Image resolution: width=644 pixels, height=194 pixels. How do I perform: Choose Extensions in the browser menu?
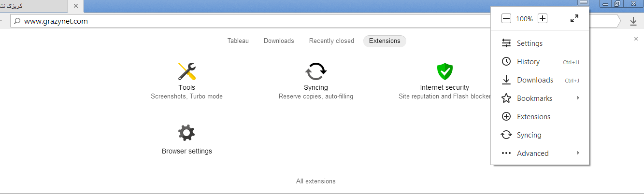pyautogui.click(x=533, y=117)
